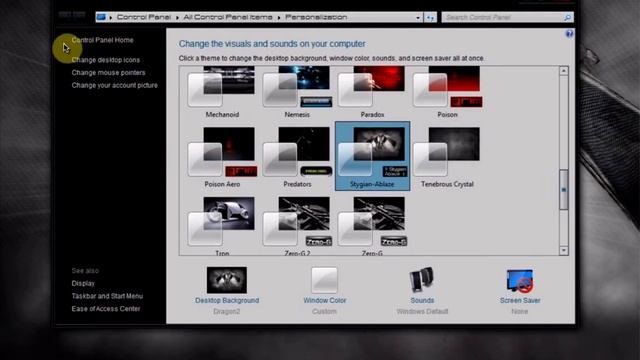Click the refresh button beside address bar

[x=430, y=17]
